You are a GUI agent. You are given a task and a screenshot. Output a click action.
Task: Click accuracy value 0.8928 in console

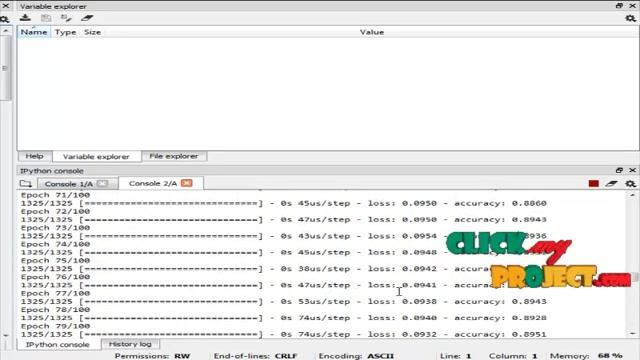point(529,318)
